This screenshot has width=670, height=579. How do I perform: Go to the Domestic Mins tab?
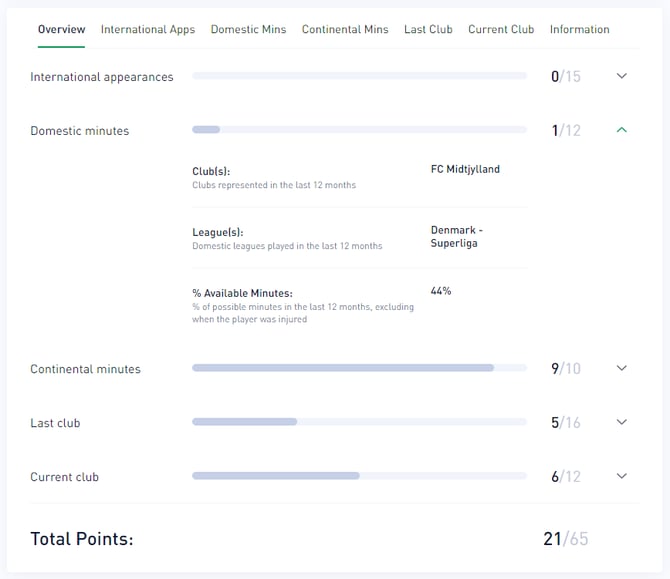248,29
